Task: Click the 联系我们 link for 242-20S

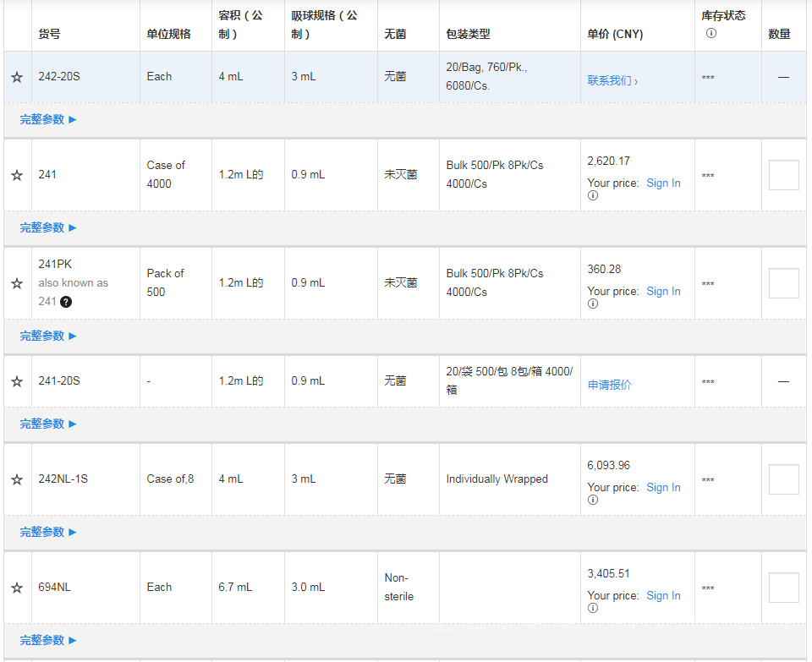Action: [x=612, y=81]
